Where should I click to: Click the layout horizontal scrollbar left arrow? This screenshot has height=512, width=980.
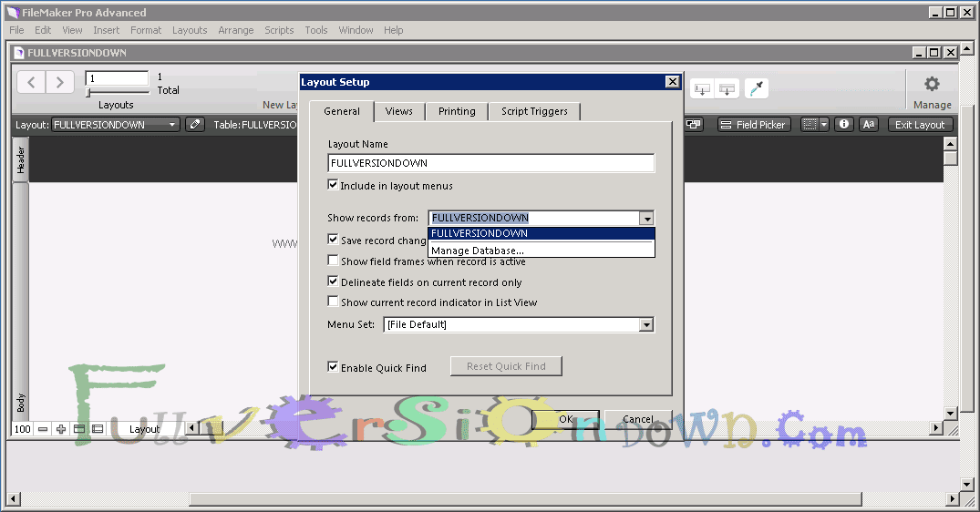coord(192,428)
